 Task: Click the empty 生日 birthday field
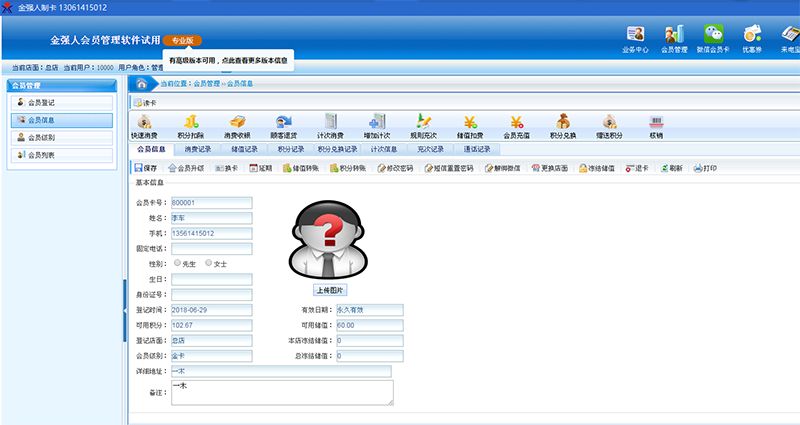tap(212, 279)
